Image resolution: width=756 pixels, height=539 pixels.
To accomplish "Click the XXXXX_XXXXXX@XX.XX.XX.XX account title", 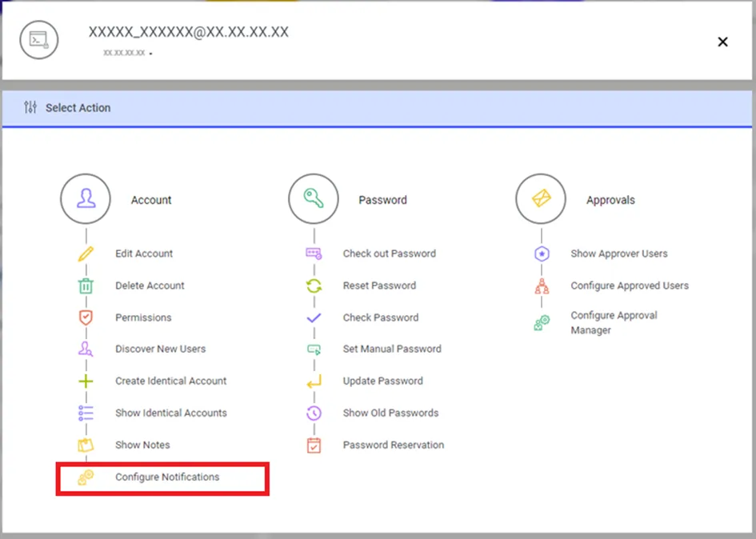I will 189,32.
